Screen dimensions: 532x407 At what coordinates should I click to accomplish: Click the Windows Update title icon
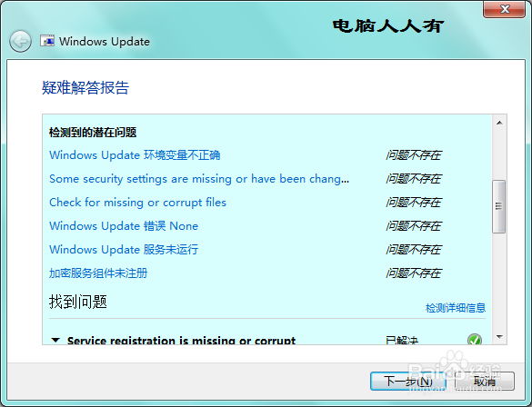(x=47, y=41)
